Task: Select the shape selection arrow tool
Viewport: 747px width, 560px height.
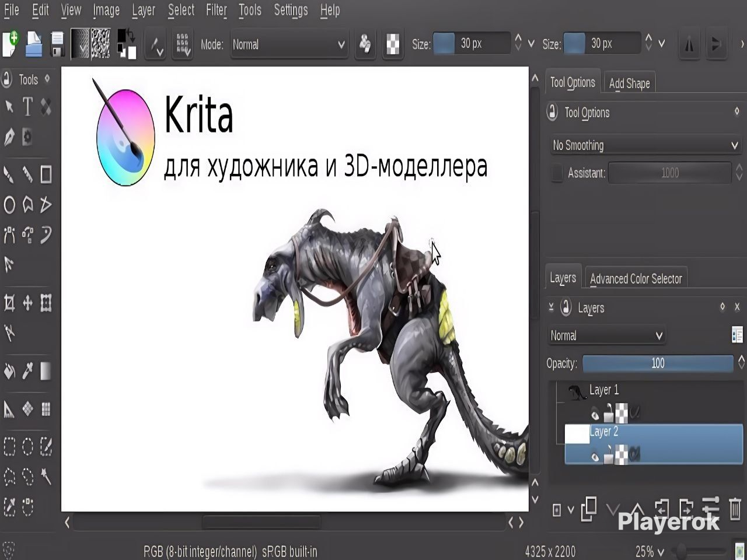Action: coord(9,107)
